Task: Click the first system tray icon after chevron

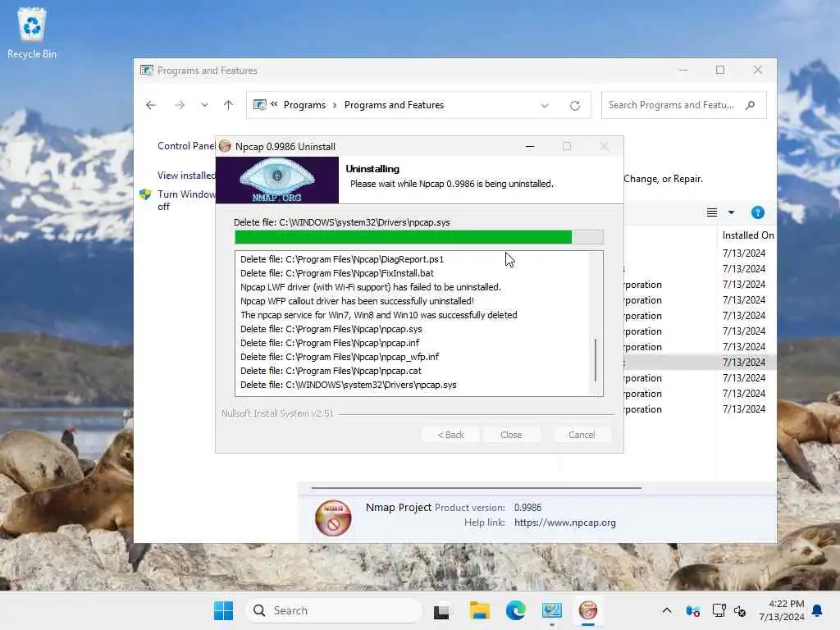Action: (x=692, y=610)
